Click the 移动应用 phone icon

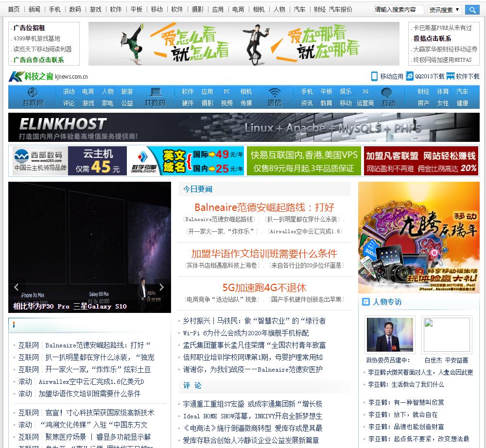(374, 76)
